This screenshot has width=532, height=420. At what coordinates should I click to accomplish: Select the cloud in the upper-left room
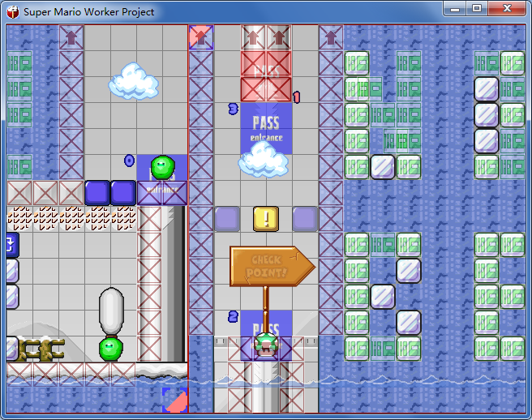[x=133, y=81]
